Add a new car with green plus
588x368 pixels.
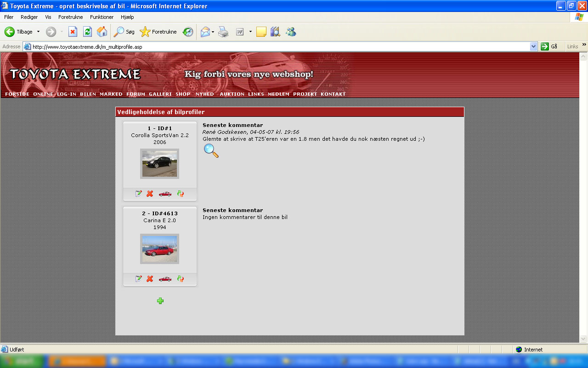[x=160, y=301]
